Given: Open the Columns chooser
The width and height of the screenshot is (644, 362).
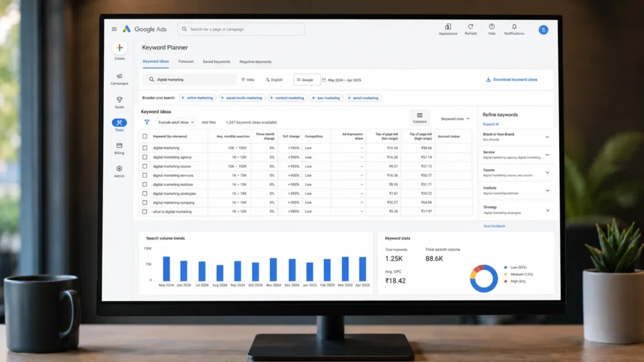Looking at the screenshot, I should pos(419,118).
